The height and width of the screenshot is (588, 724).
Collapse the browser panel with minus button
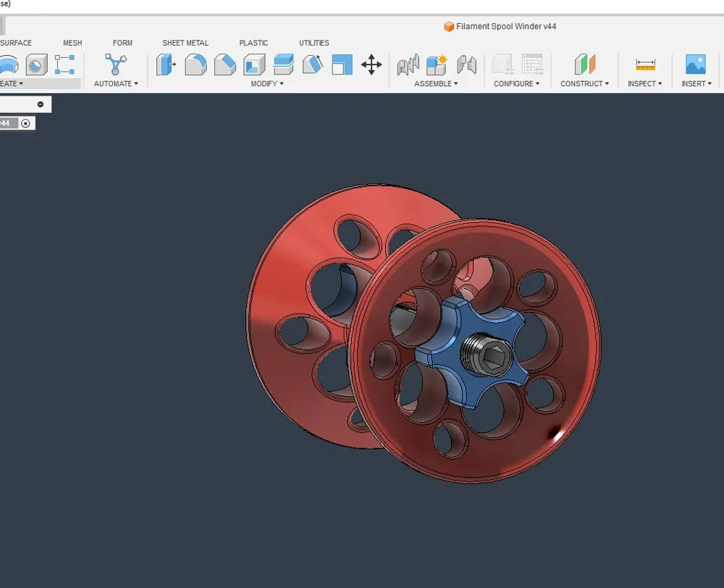click(41, 104)
